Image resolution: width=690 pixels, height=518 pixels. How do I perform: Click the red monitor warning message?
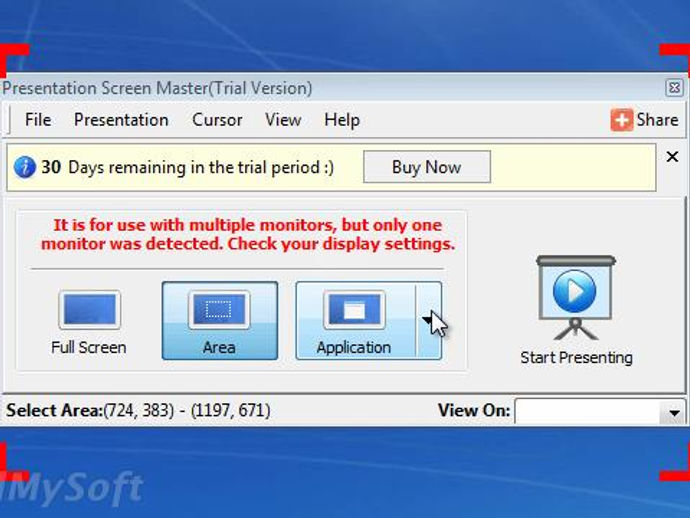[248, 234]
